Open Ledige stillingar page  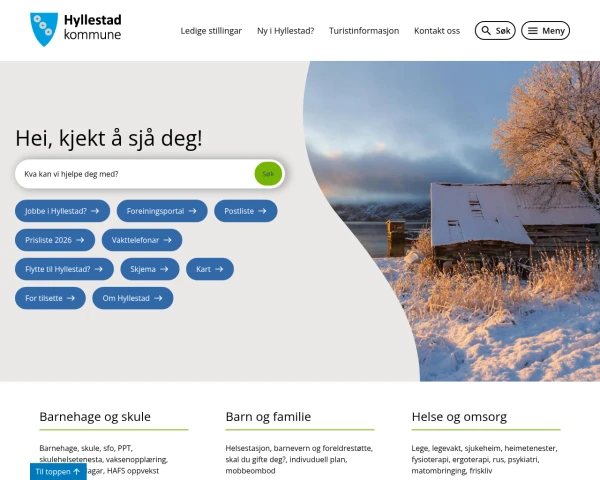(x=211, y=31)
